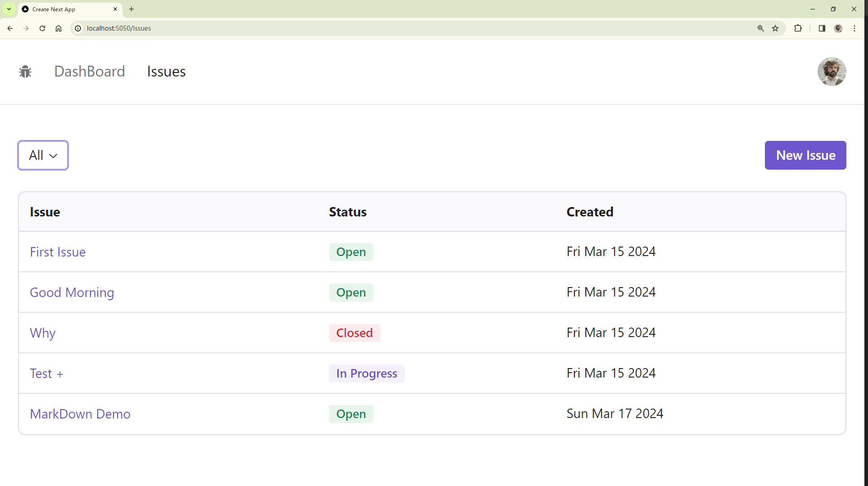Open the Test + issue
868x486 pixels.
(46, 373)
